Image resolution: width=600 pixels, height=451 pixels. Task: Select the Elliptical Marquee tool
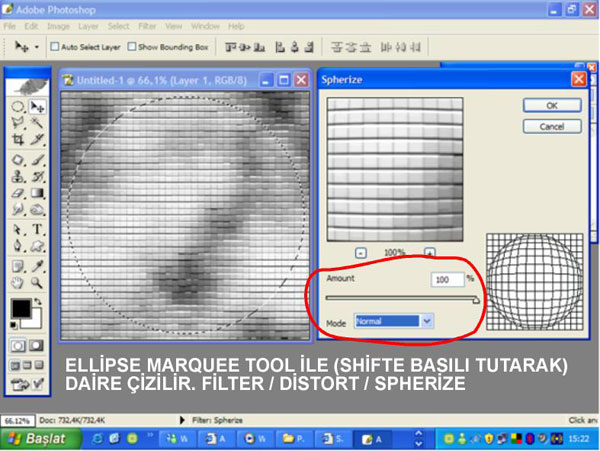click(18, 107)
